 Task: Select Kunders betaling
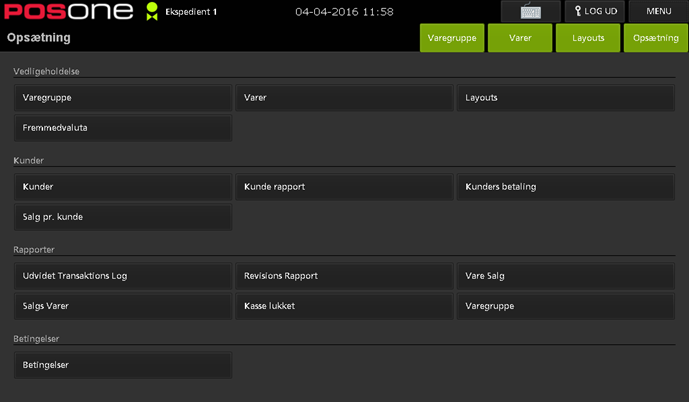tap(566, 187)
